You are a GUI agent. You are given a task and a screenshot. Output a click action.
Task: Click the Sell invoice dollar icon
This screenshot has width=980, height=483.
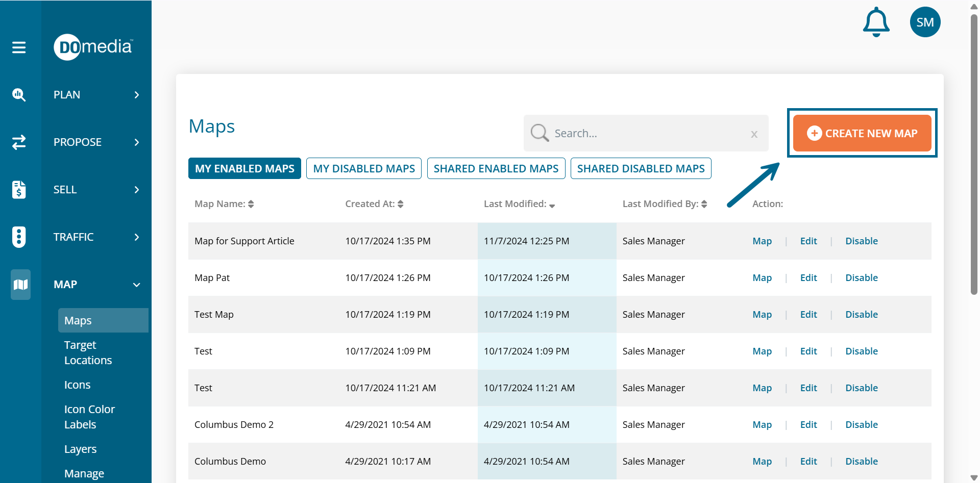19,190
